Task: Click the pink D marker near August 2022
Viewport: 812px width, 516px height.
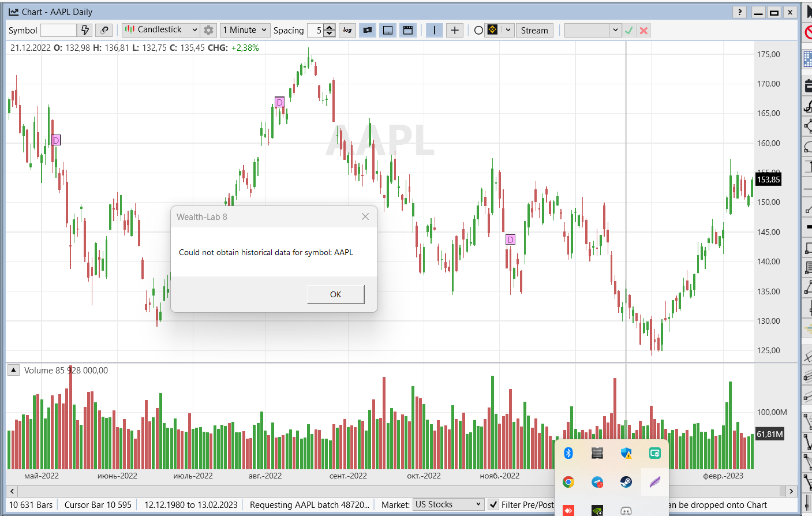Action: tap(279, 102)
